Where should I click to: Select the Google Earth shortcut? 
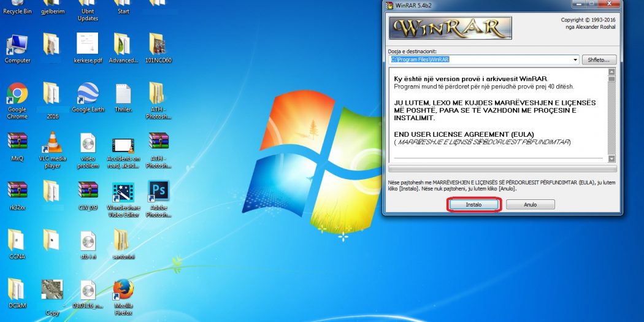(88, 98)
